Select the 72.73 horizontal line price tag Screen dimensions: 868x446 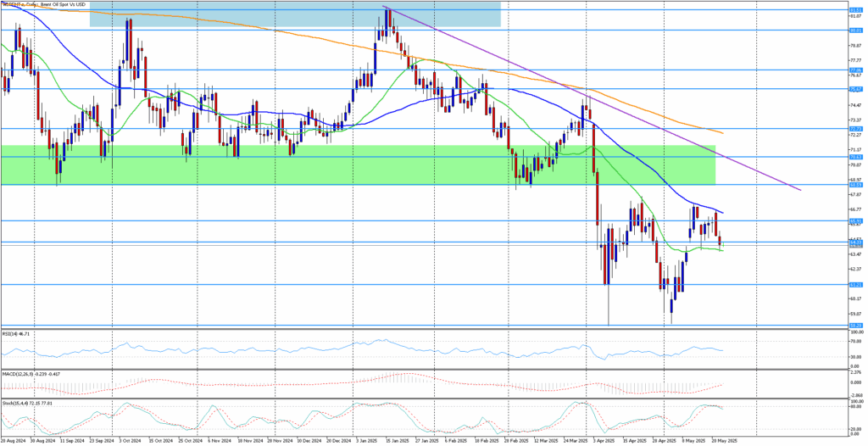856,129
